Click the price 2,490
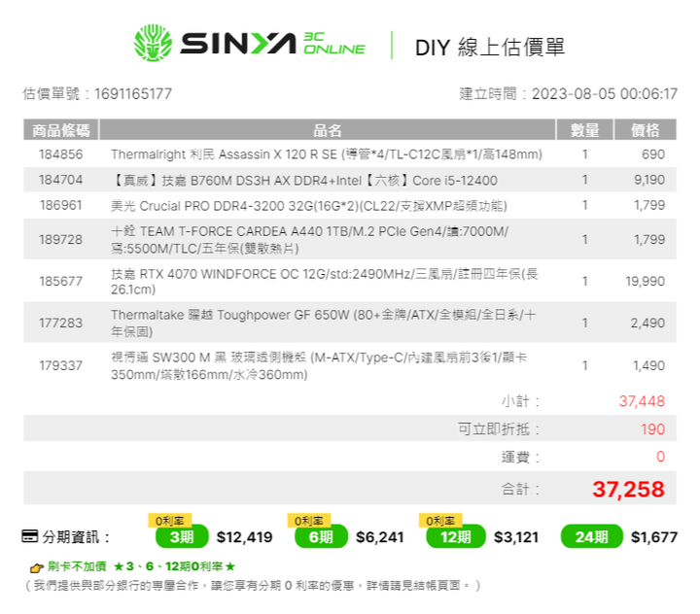Image resolution: width=700 pixels, height=614 pixels. [647, 323]
